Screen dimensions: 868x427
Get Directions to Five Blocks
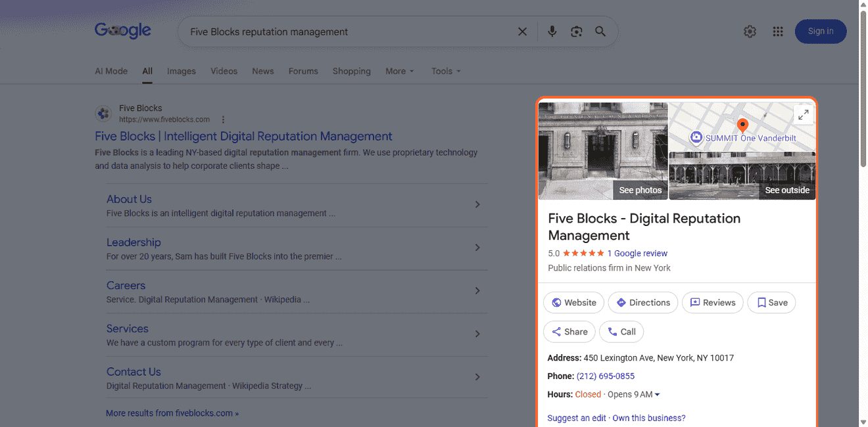643,303
